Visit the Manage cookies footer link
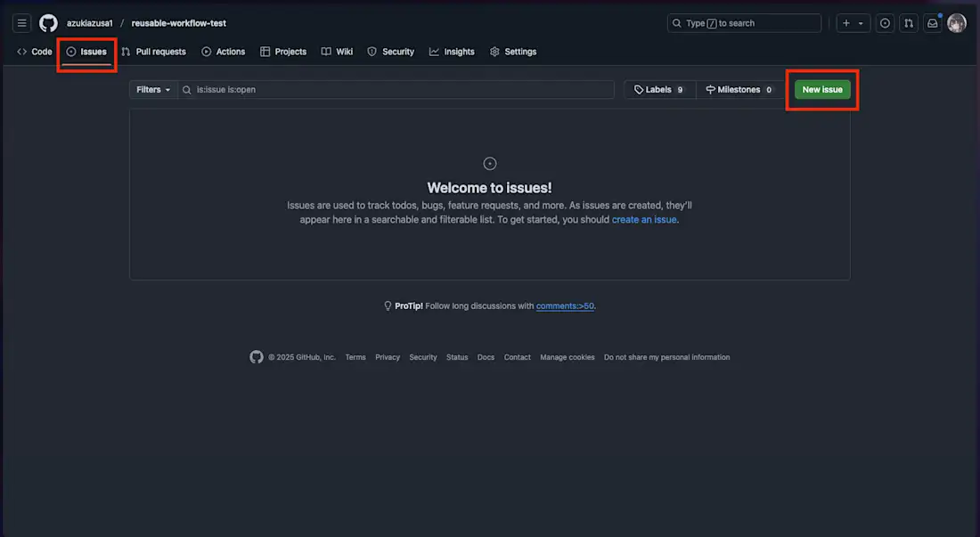 tap(568, 357)
